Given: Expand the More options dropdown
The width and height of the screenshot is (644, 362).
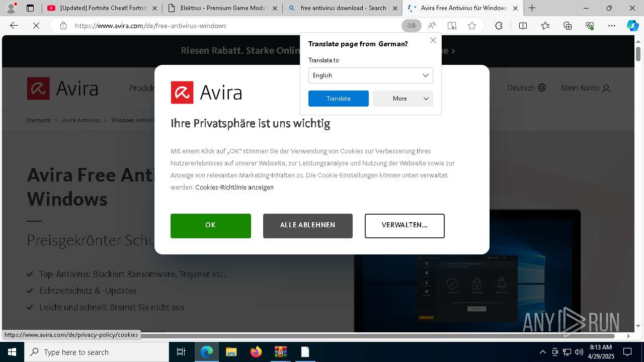Looking at the screenshot, I should pyautogui.click(x=403, y=99).
